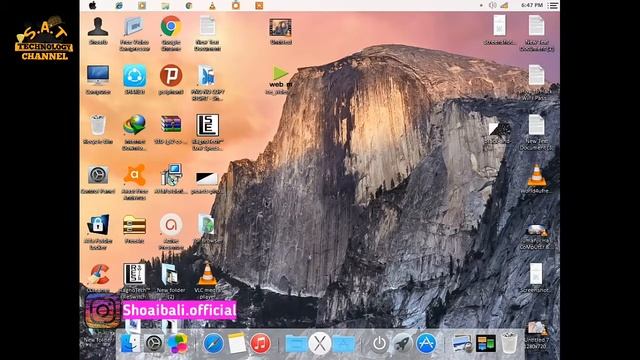Open VLC media player desktop shortcut
The height and width of the screenshot is (360, 640).
pyautogui.click(x=207, y=274)
